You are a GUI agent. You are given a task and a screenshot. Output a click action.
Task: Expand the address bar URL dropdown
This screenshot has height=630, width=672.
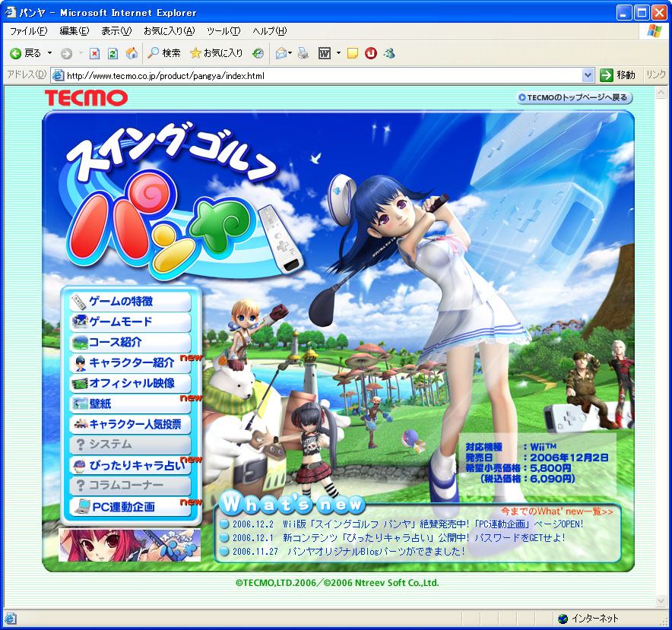click(588, 75)
